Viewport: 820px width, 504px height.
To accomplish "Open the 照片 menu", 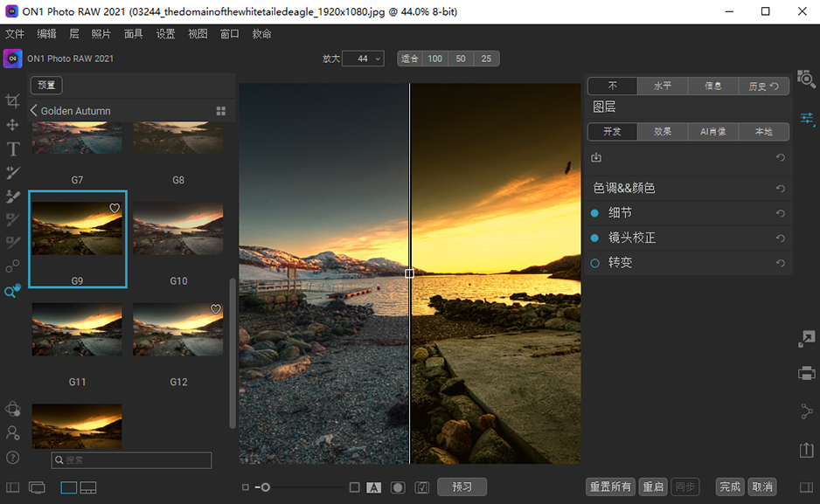I will point(101,34).
